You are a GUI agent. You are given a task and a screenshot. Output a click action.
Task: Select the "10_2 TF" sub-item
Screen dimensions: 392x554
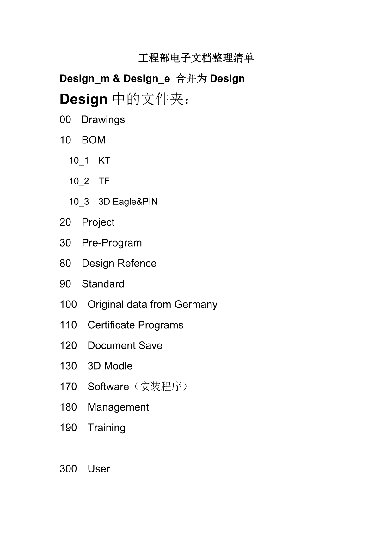89,181
